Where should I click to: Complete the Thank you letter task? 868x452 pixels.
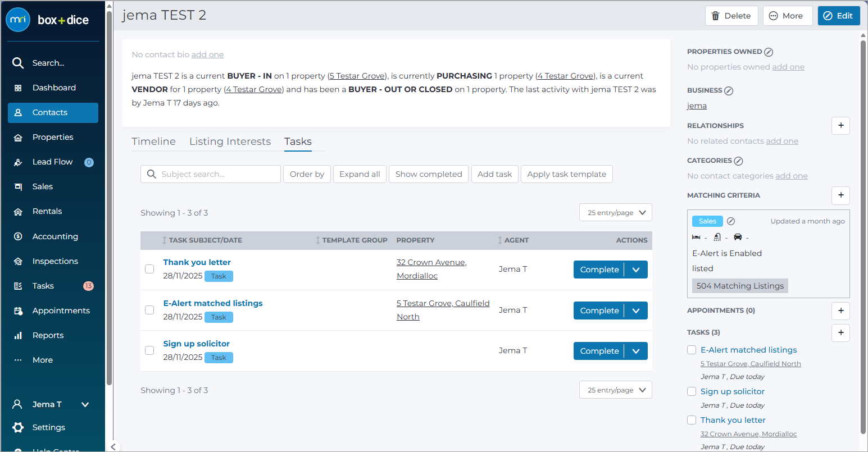click(x=599, y=270)
